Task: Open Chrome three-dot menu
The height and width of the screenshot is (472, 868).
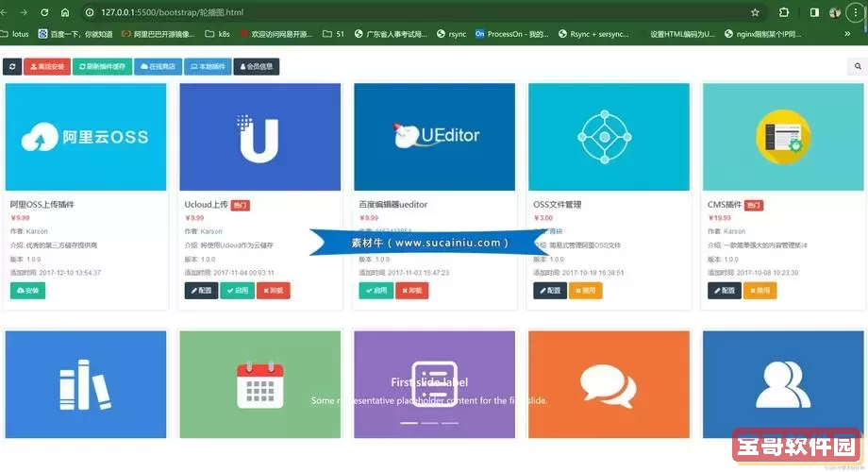Action: click(x=856, y=12)
